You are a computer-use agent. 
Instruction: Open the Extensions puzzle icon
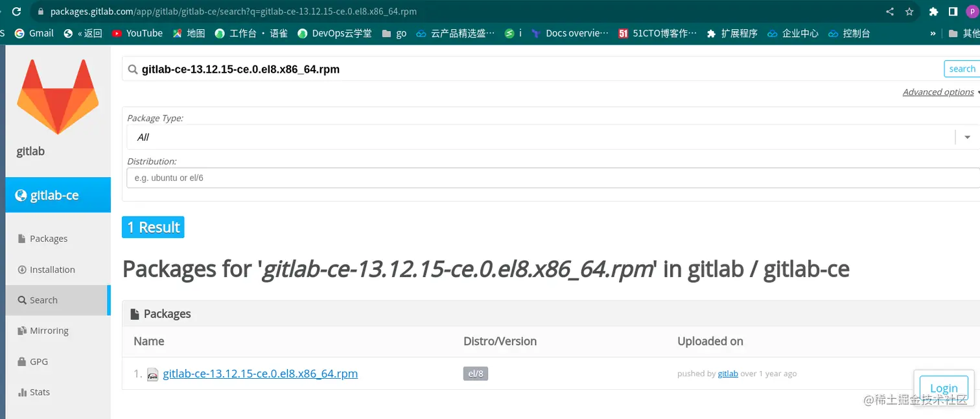tap(933, 11)
